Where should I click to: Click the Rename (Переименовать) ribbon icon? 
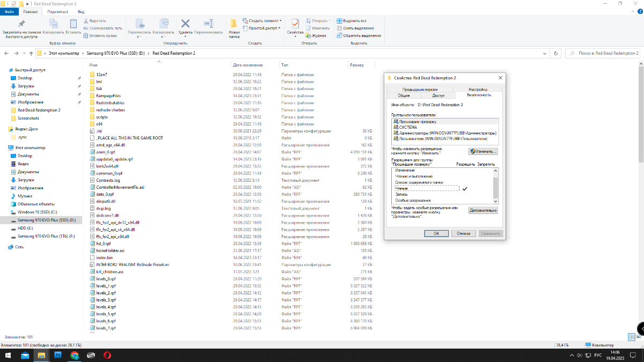pyautogui.click(x=208, y=24)
